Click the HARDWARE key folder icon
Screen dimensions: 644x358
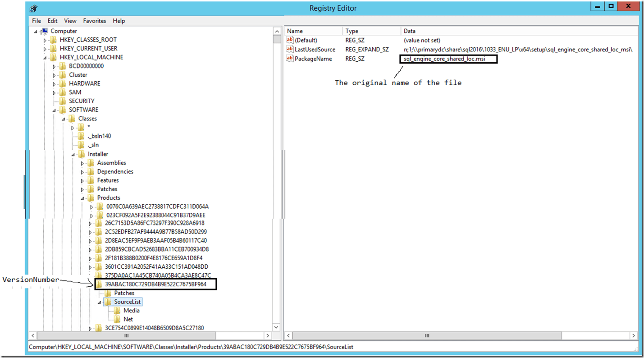pyautogui.click(x=63, y=83)
